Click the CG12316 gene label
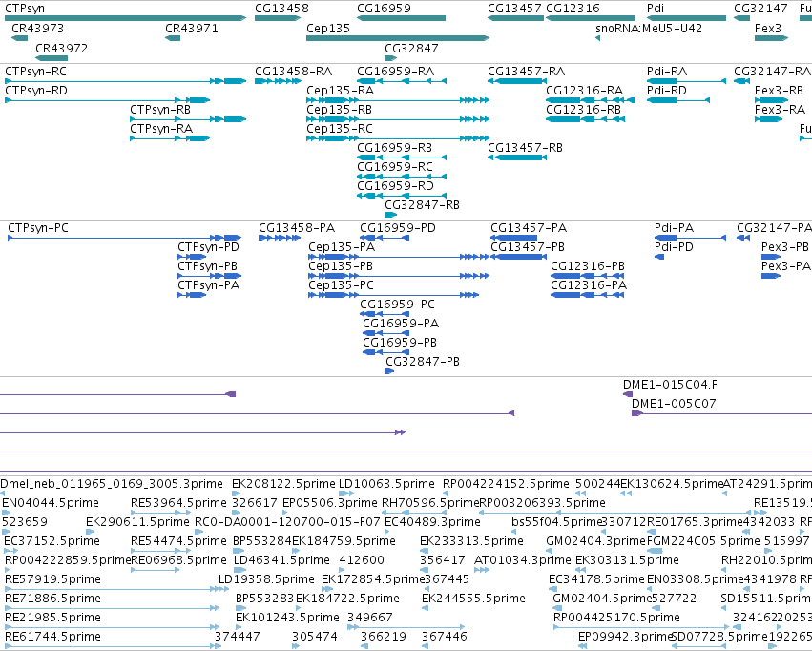Screen dimensions: 812x651 click(573, 9)
